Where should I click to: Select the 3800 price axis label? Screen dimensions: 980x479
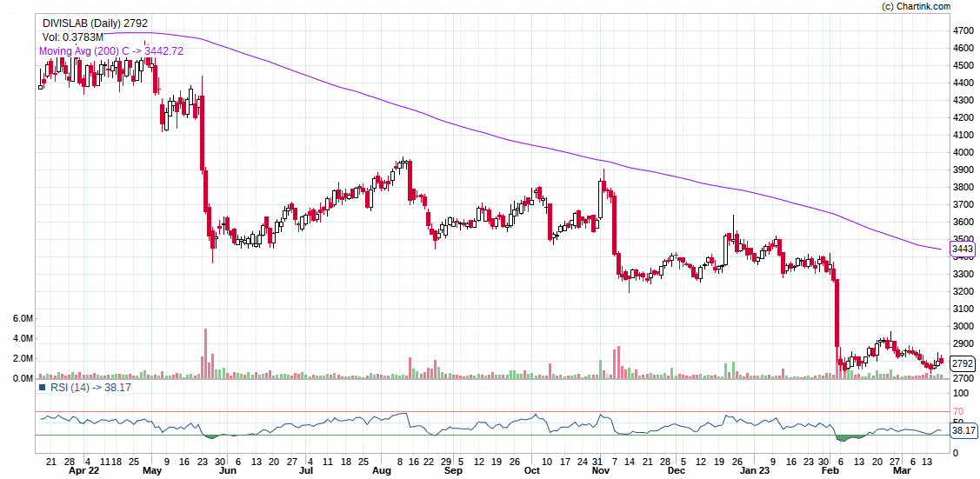963,188
